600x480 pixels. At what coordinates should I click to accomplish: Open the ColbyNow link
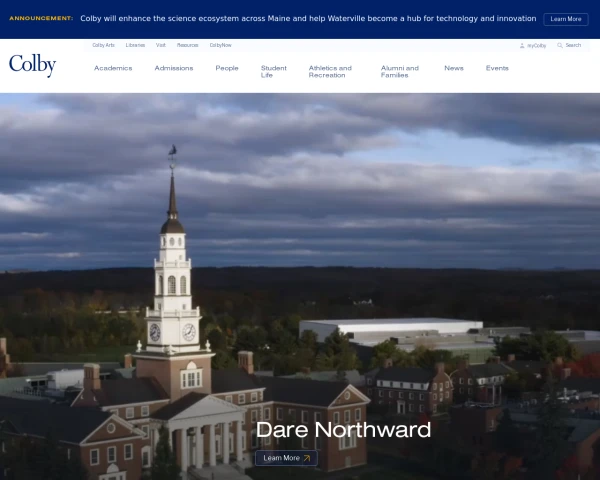tap(220, 45)
